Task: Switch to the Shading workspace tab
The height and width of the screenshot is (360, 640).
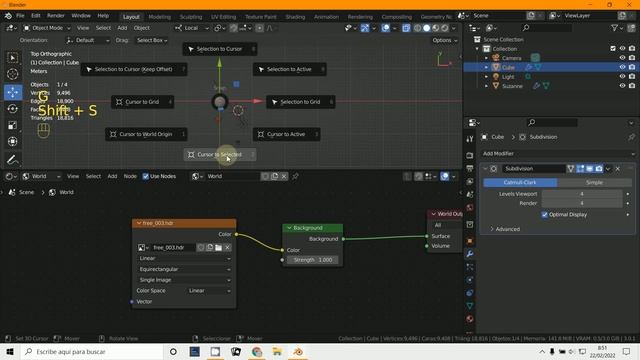Action: 295,17
